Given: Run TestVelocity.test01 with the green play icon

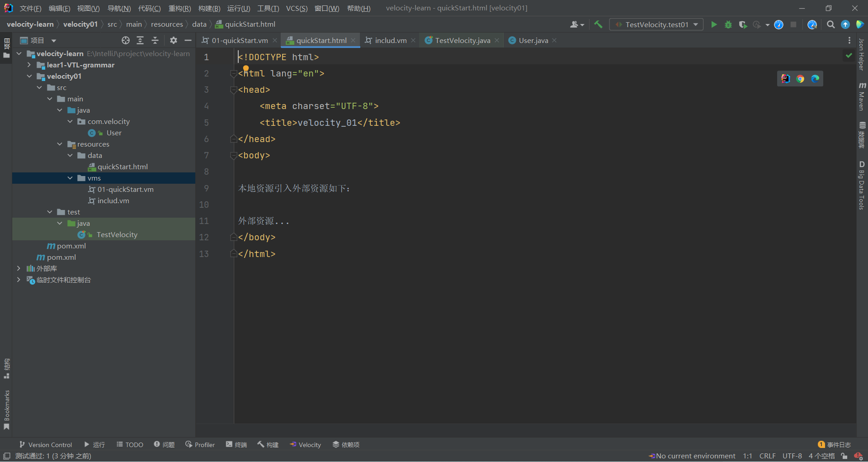Looking at the screenshot, I should [714, 24].
